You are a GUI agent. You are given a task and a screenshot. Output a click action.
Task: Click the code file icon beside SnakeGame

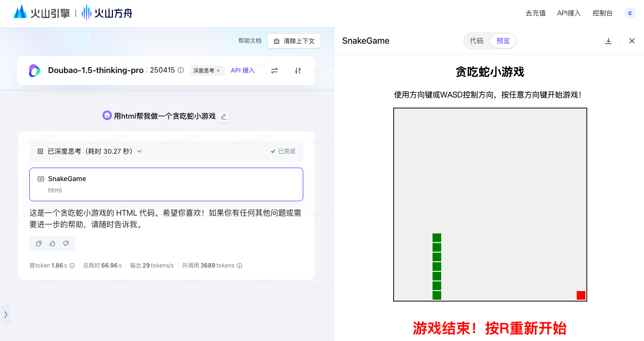41,179
